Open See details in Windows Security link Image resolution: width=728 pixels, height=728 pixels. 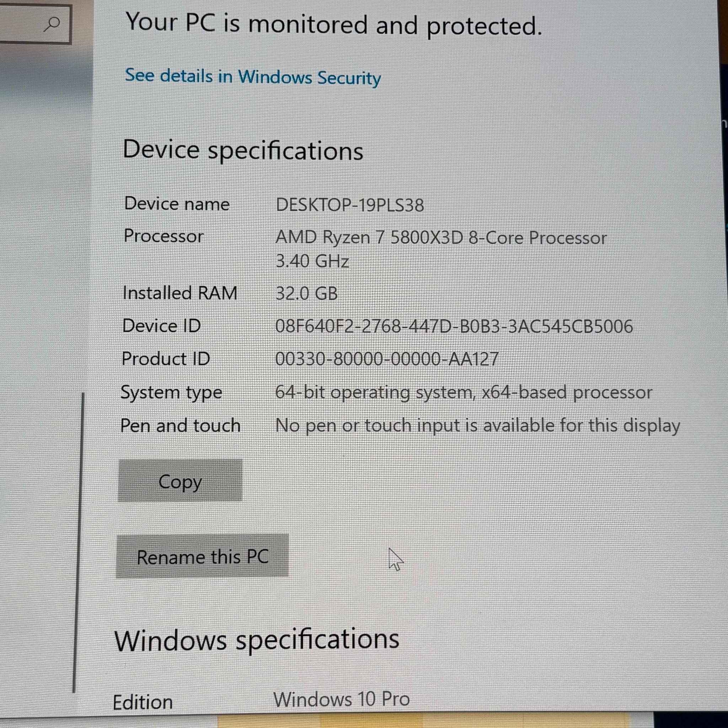[x=253, y=77]
